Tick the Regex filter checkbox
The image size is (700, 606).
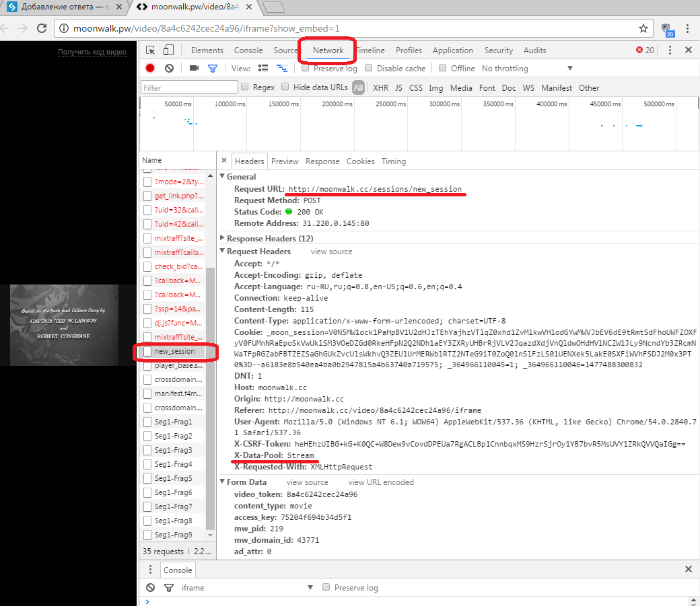246,87
